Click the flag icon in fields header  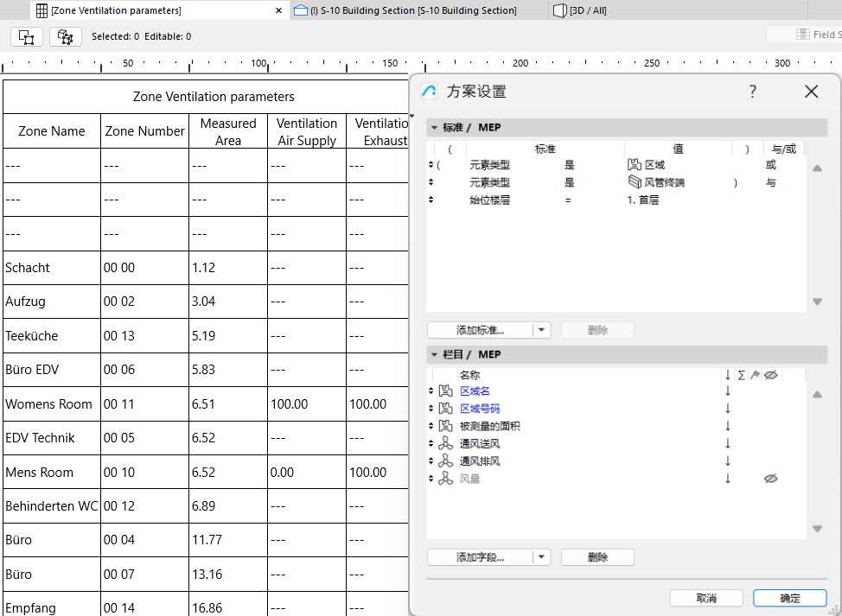click(x=754, y=374)
